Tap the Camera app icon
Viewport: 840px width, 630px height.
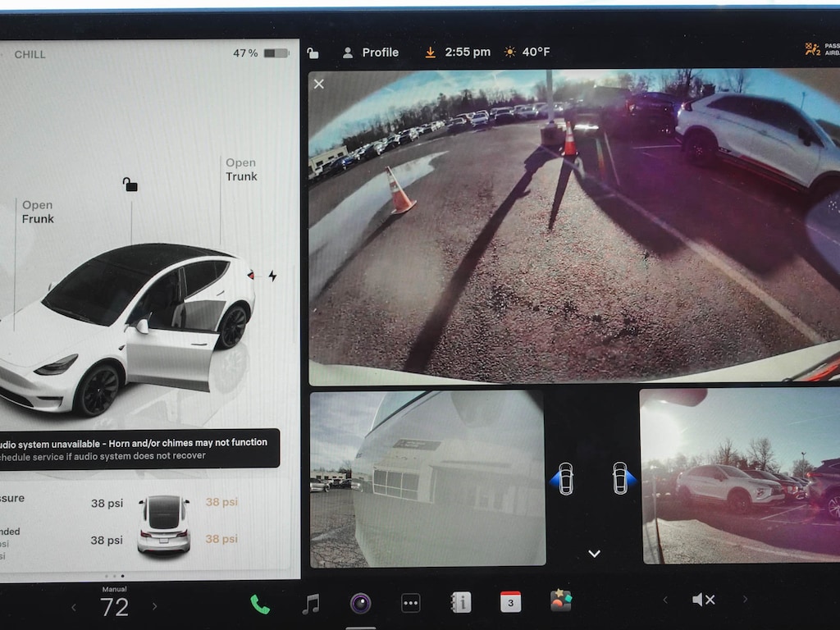(x=360, y=604)
